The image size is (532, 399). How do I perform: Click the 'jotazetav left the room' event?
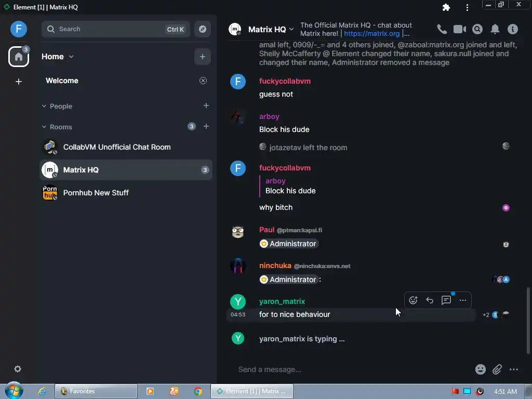click(308, 148)
